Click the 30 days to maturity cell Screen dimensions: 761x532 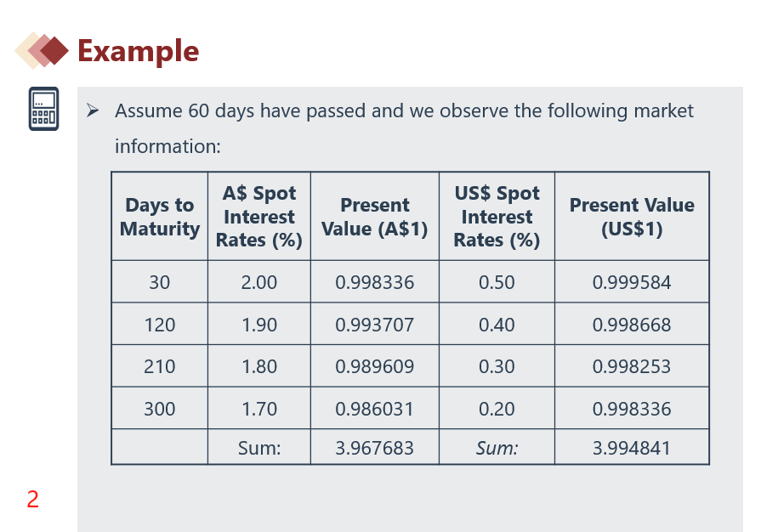(160, 282)
